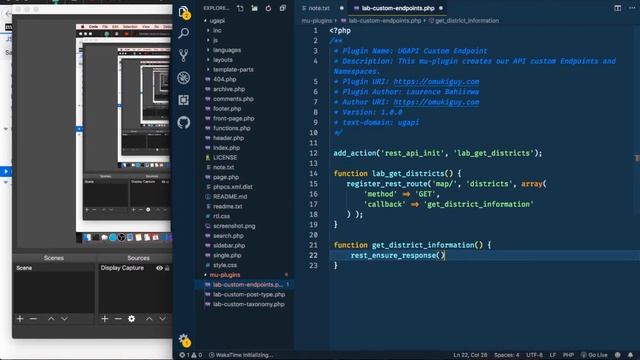Open index.php in Explorer
Viewport: 640px width, 360px height.
coord(226,148)
